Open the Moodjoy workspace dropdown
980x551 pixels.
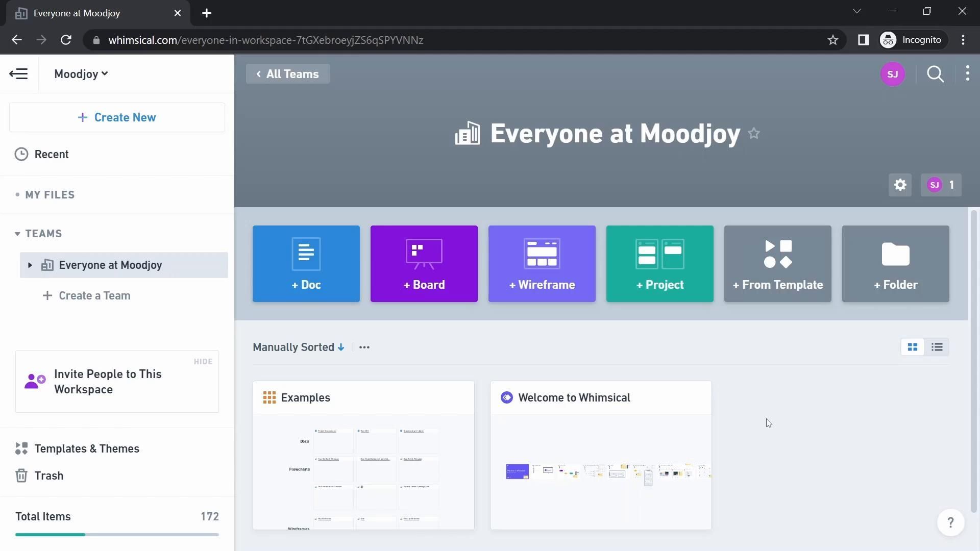[x=81, y=74]
